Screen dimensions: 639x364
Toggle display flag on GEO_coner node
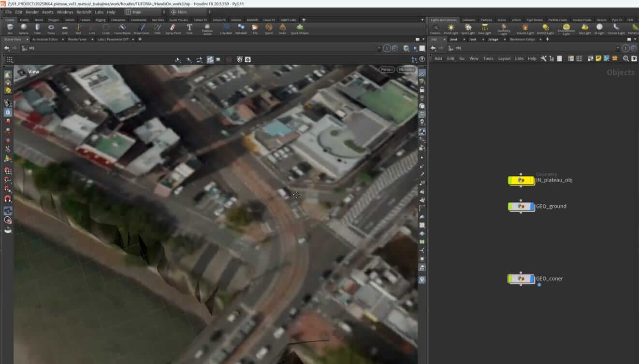click(532, 279)
